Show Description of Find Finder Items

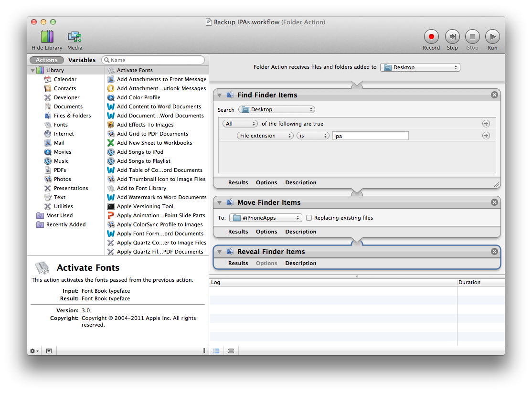point(300,182)
